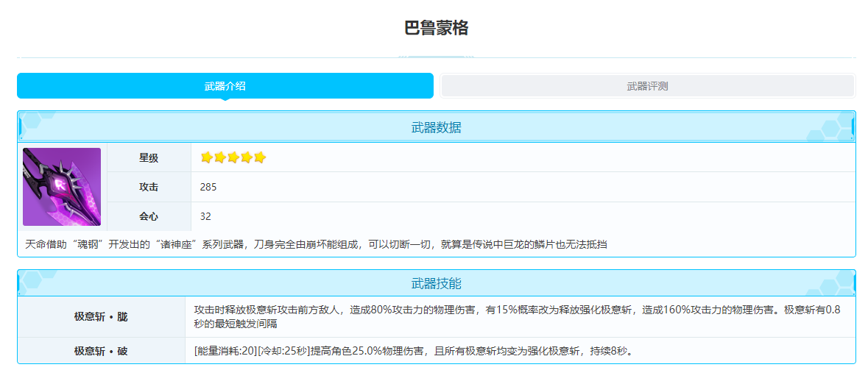The height and width of the screenshot is (370, 868).
Task: Switch to the 武器介绍 tab
Action: (x=225, y=86)
